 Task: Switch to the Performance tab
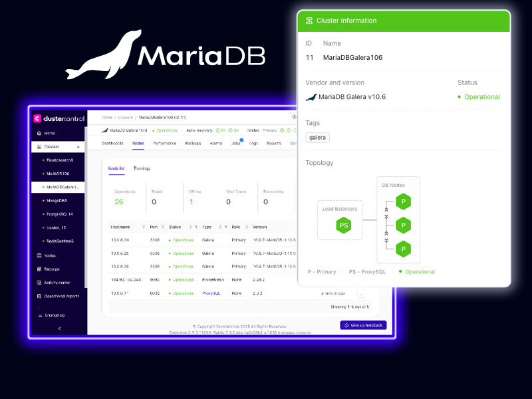(x=164, y=143)
